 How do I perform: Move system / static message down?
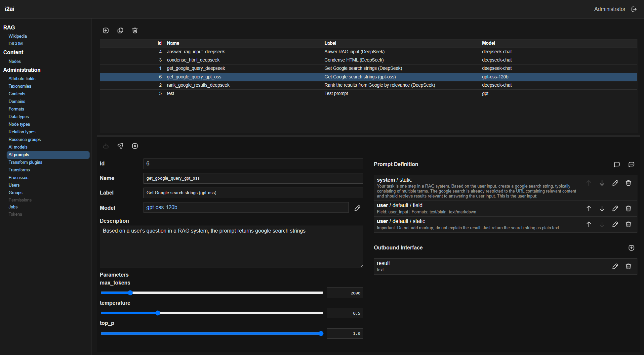(602, 183)
